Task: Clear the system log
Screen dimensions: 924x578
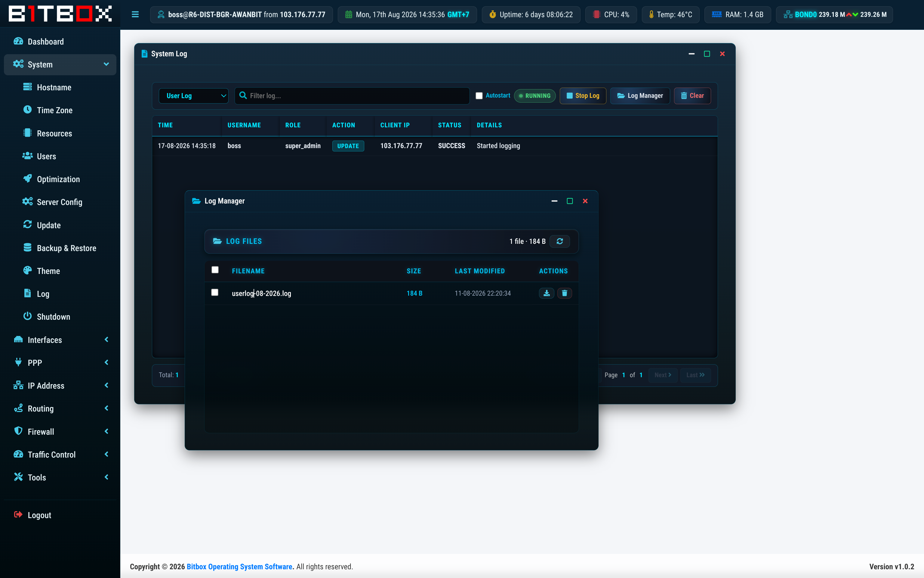Action: click(x=692, y=95)
